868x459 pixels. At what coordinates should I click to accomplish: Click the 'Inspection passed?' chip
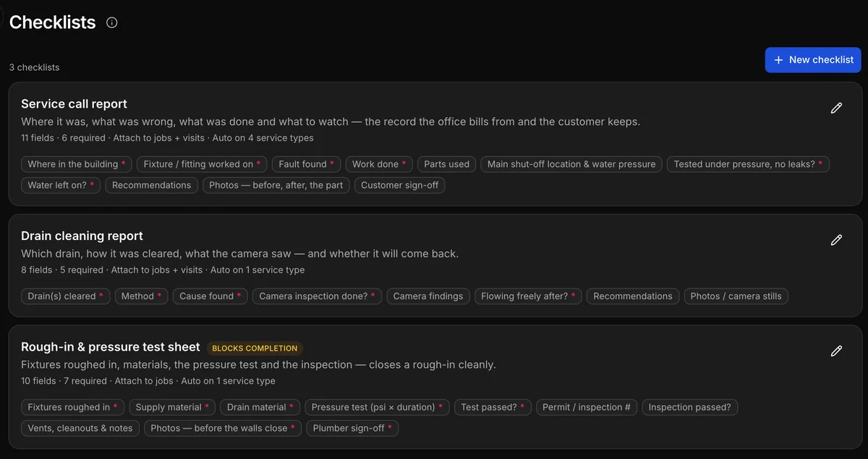(690, 407)
